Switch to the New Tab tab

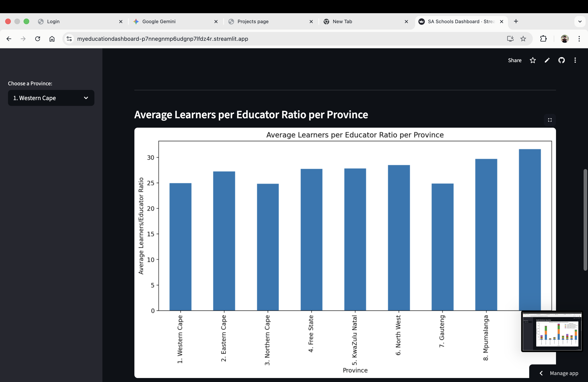click(366, 21)
